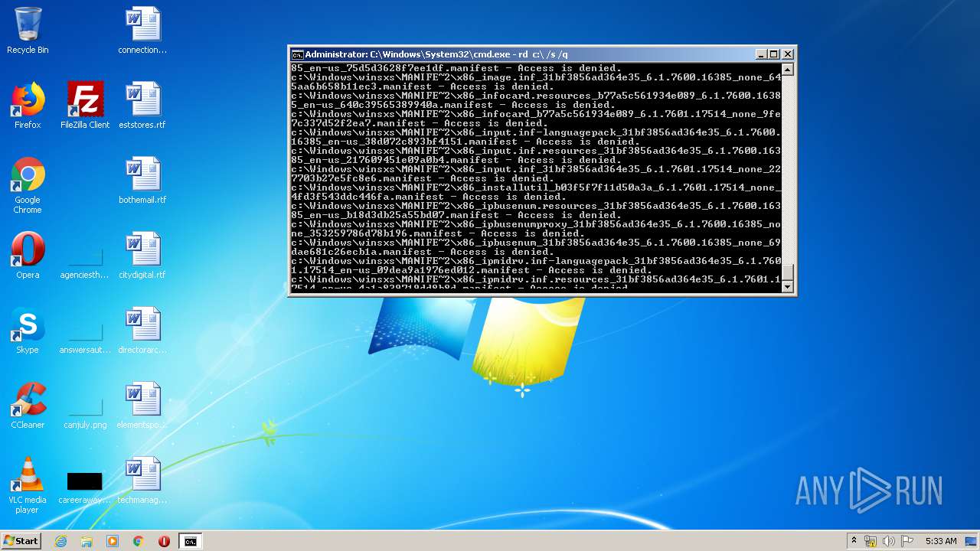The image size is (980, 551).
Task: Maximize the cmd.exe window
Action: 774,54
